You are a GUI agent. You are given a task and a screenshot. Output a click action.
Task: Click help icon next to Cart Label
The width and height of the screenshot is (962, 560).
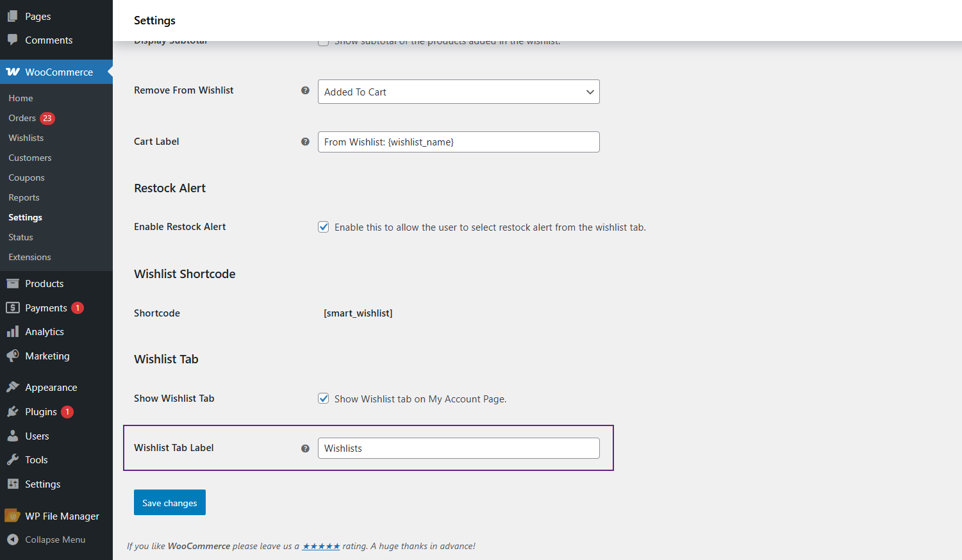305,142
